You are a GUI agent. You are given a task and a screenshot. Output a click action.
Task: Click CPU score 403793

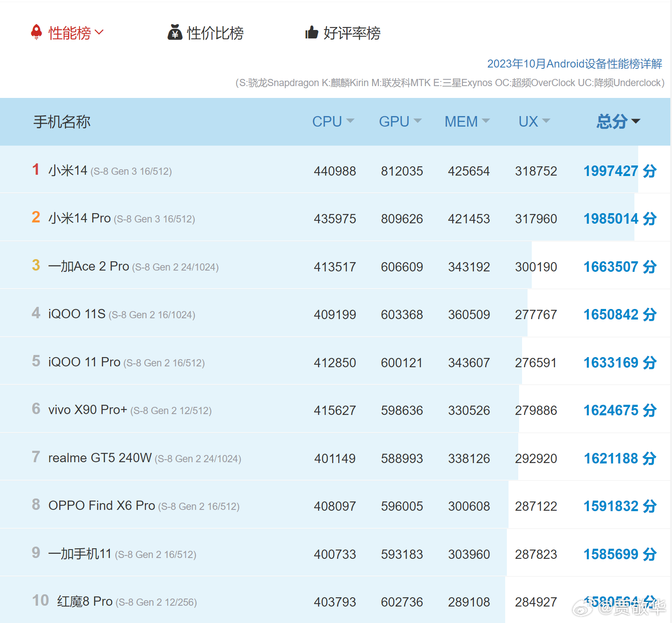click(335, 602)
